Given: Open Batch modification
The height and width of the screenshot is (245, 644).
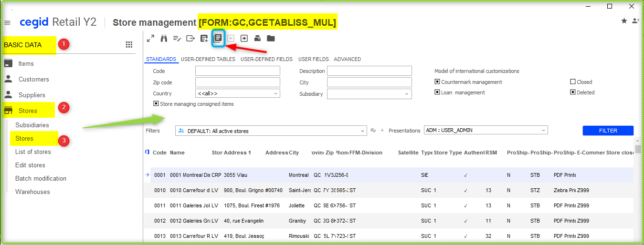Looking at the screenshot, I should click(41, 178).
